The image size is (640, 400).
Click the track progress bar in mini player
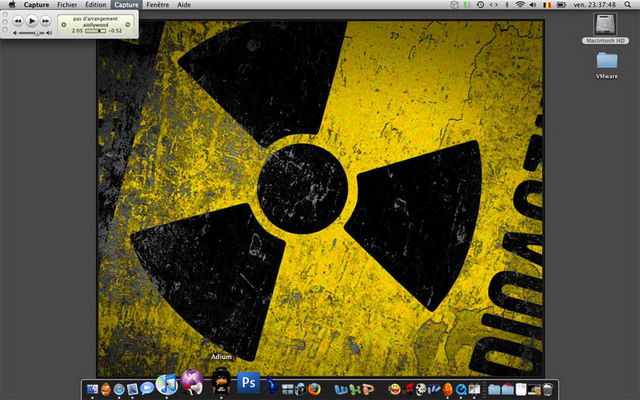[x=96, y=31]
